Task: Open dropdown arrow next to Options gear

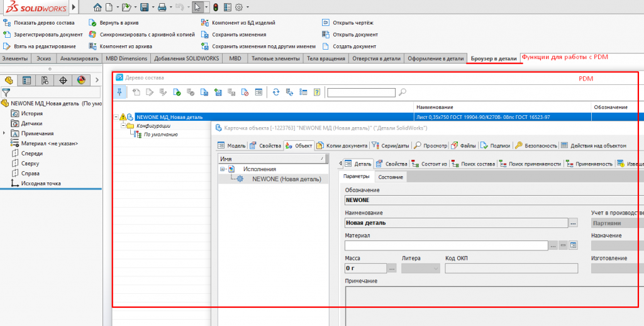Action: tap(248, 8)
